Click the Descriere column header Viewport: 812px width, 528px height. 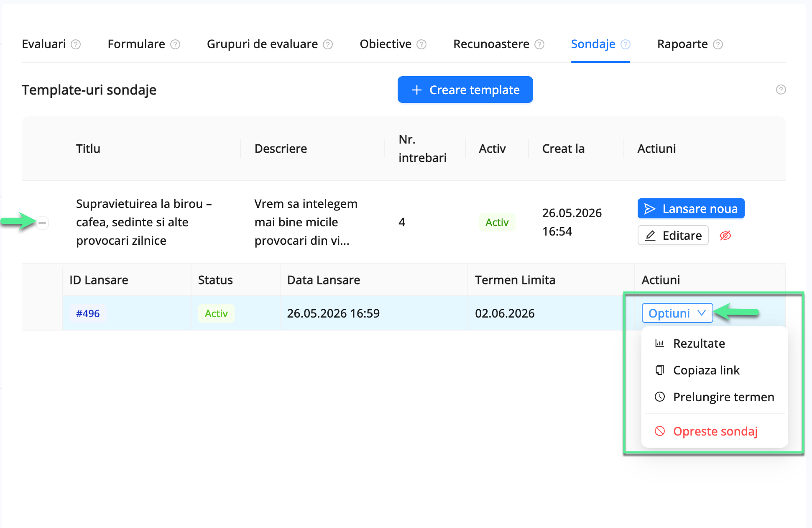pos(281,149)
